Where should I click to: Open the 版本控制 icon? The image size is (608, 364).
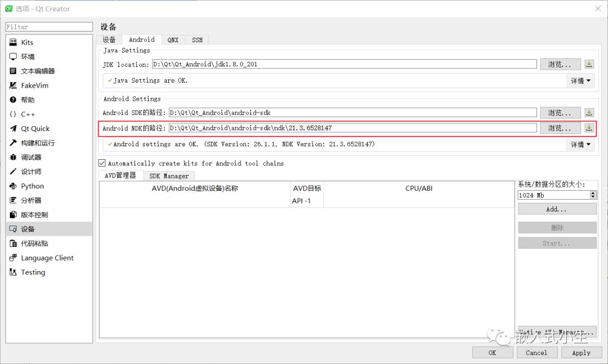(13, 215)
